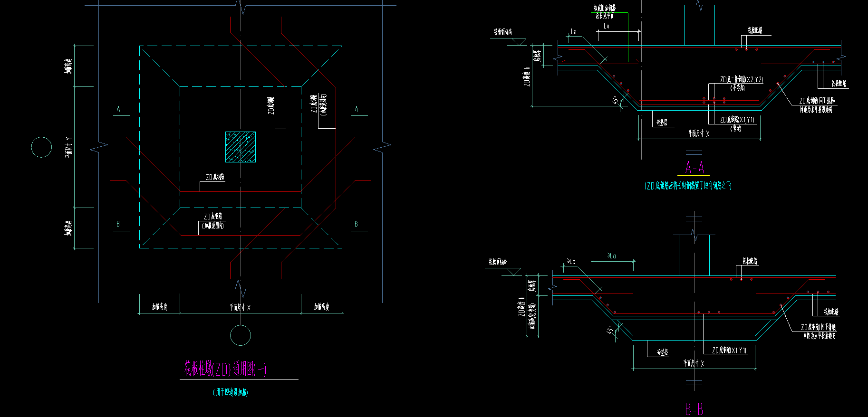Viewport: 868px width, 417px height.
Task: Select upper 筏板配筋 label in section B-B
Action: [750, 261]
